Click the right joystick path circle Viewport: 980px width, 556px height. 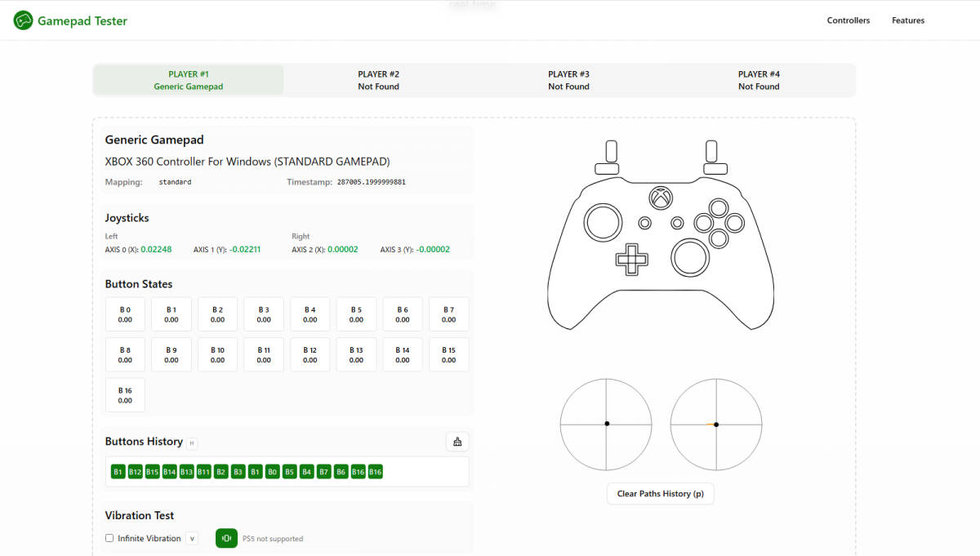point(716,424)
